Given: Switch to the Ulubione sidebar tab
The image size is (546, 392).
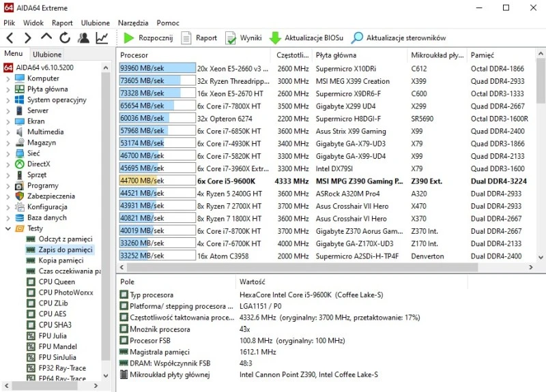Looking at the screenshot, I should click(47, 55).
